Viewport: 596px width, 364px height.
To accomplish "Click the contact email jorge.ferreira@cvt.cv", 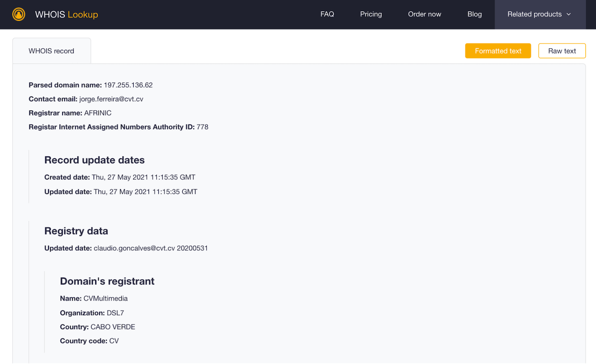I will pos(111,99).
